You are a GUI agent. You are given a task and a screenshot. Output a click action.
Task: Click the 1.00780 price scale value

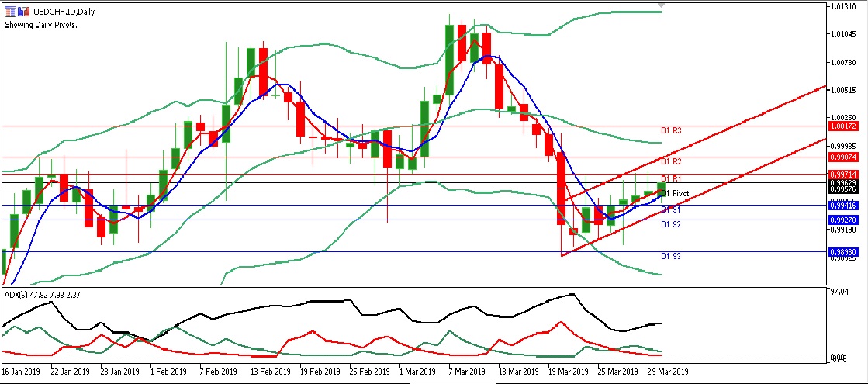tap(843, 63)
